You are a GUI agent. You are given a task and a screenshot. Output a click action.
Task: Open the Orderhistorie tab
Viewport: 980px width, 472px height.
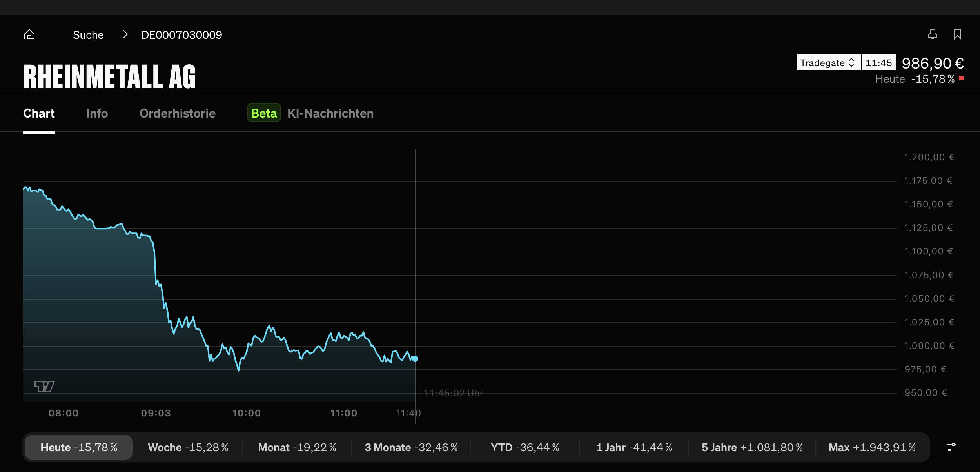click(178, 113)
